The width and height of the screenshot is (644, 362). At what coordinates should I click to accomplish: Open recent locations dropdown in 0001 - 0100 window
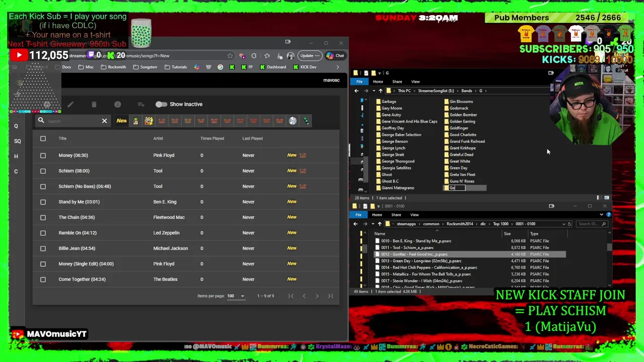372,224
